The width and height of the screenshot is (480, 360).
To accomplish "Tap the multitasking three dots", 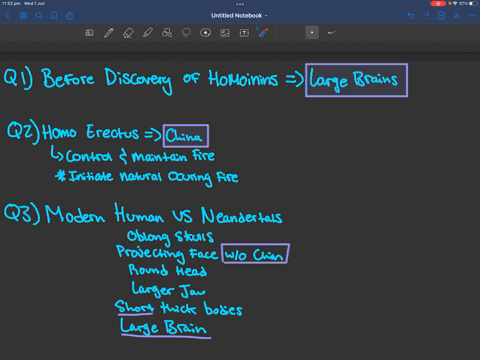I will (x=240, y=4).
